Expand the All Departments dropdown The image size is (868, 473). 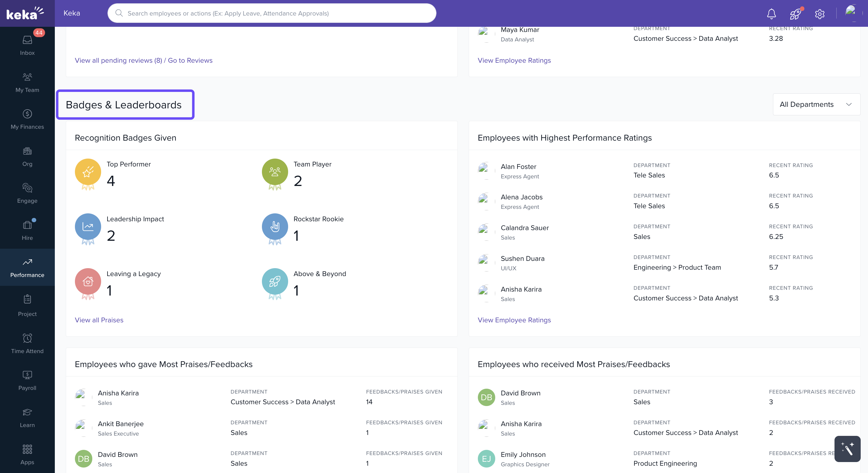(x=816, y=104)
